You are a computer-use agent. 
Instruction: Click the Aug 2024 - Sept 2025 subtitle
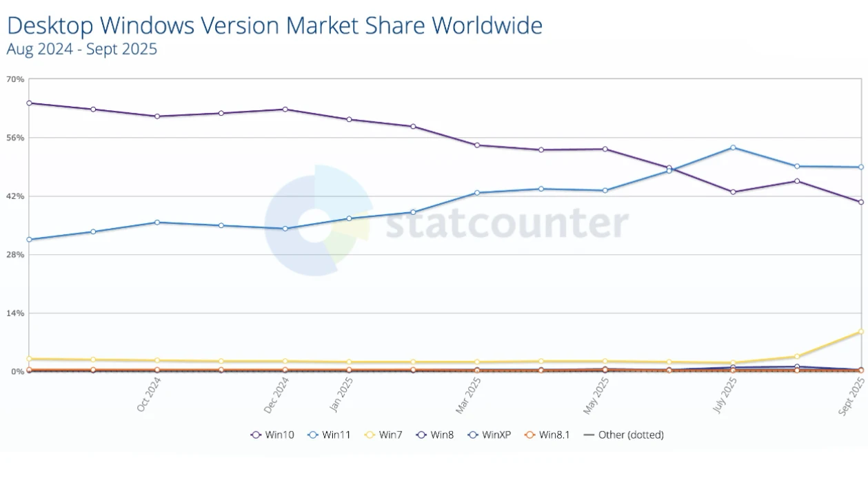[81, 50]
